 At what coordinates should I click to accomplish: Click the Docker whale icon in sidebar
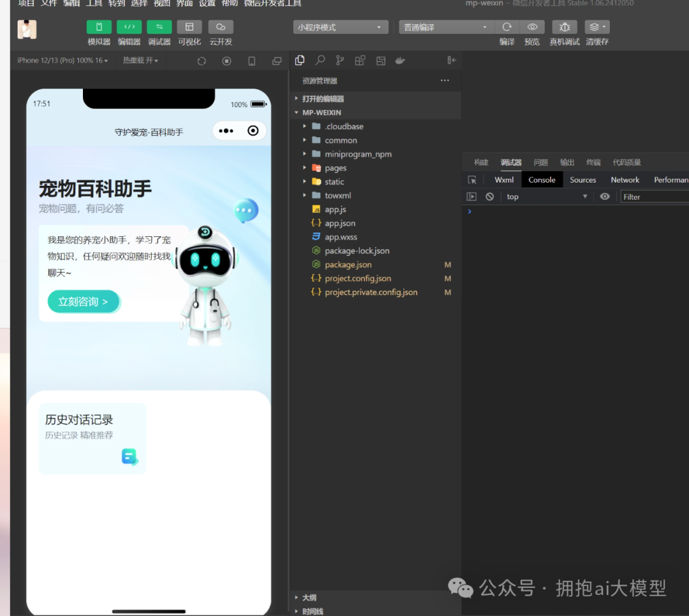point(400,61)
